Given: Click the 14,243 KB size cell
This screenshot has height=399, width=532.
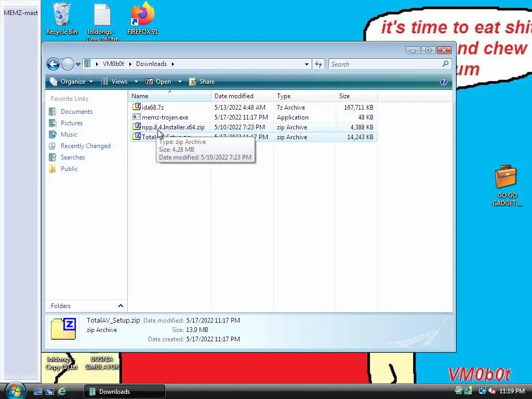Looking at the screenshot, I should 360,137.
